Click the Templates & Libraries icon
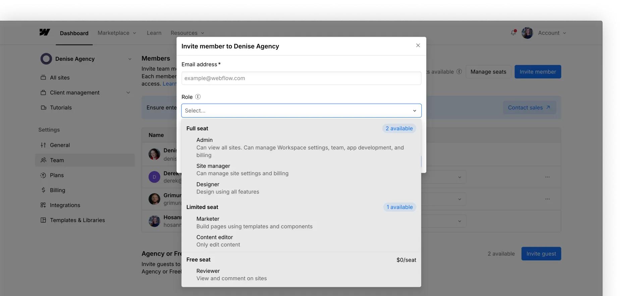This screenshot has height=296, width=644. point(43,220)
